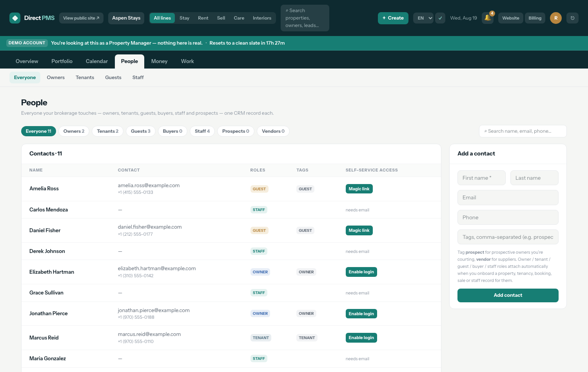Open the user avatar R menu
Screen dimensions: 588x372
point(556,18)
